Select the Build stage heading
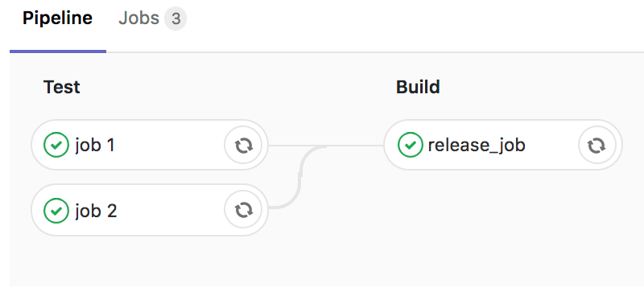 point(418,87)
